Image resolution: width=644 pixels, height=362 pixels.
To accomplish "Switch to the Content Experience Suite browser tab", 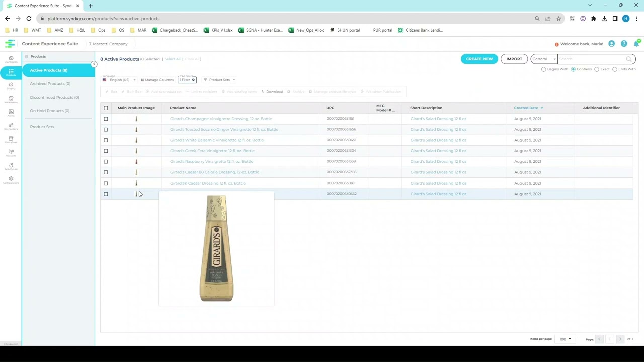I will point(43,6).
